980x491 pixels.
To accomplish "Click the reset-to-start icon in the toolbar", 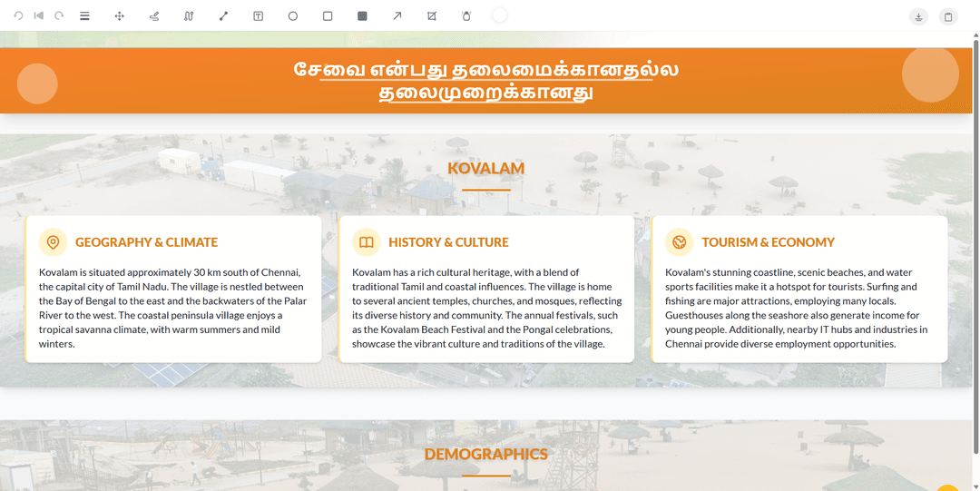I will pos(39,16).
